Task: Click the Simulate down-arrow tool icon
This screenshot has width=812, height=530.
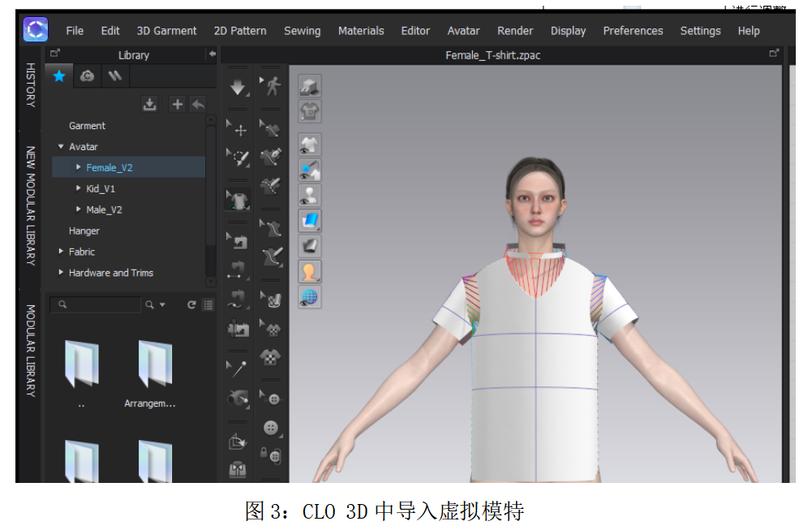Action: coord(238,87)
